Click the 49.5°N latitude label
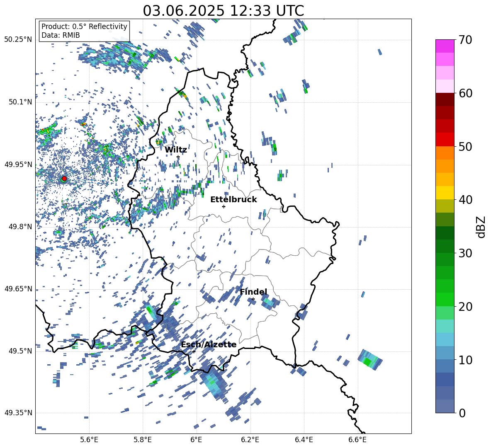Image resolution: width=491 pixels, height=448 pixels. click(x=21, y=351)
